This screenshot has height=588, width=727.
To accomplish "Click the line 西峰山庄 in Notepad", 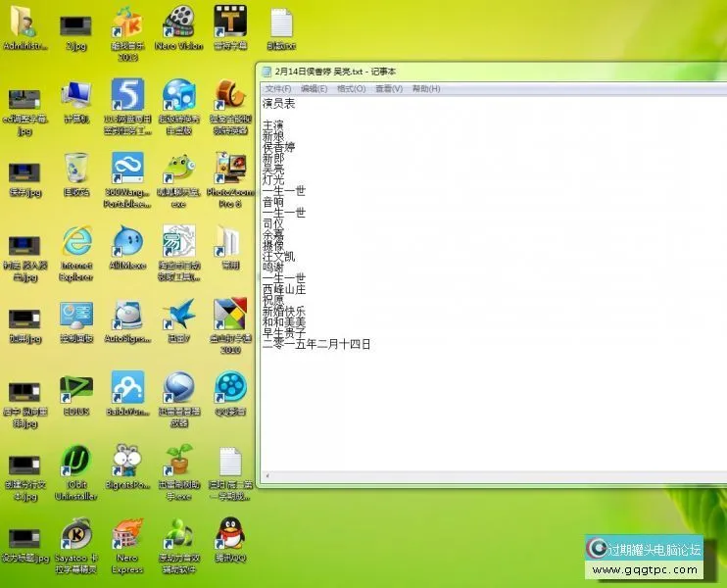I will tap(284, 289).
